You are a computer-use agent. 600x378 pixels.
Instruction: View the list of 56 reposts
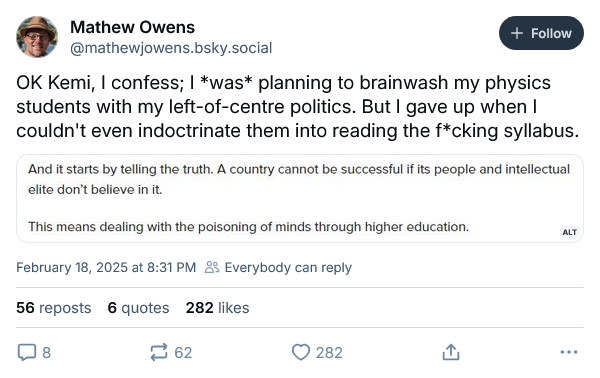click(x=54, y=308)
